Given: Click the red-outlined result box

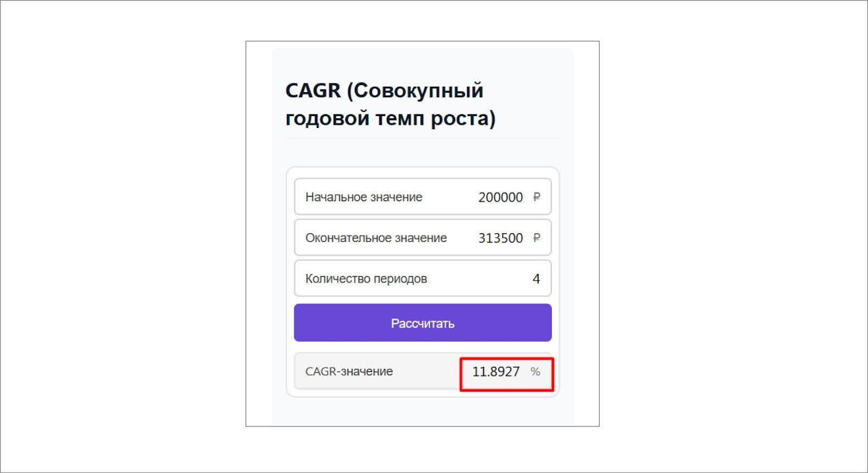Looking at the screenshot, I should point(506,372).
